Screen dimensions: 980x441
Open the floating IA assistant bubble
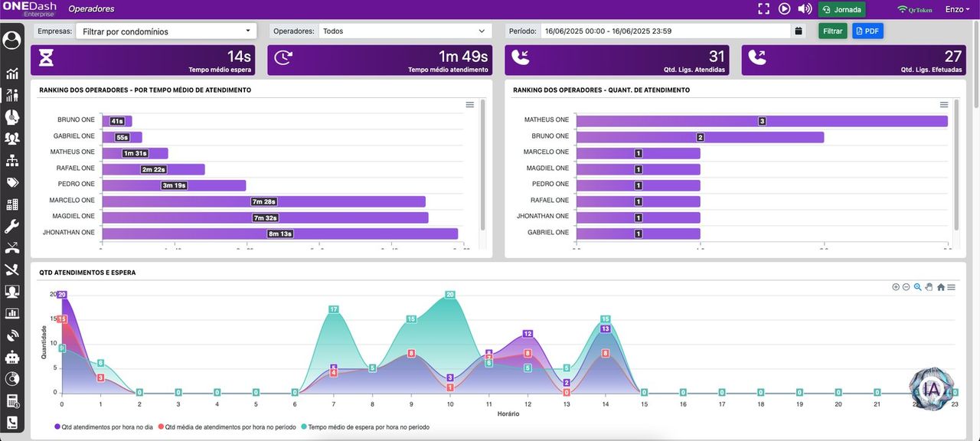coord(931,389)
